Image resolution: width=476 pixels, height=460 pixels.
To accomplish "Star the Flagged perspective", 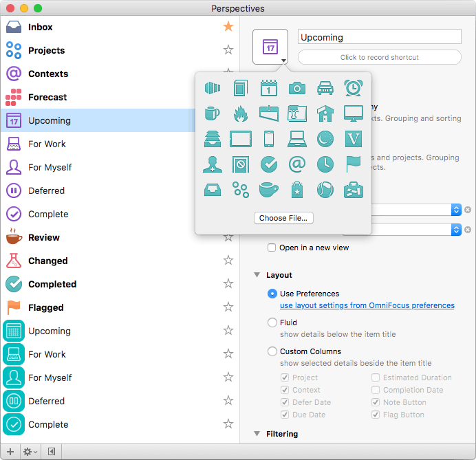I will [x=228, y=307].
